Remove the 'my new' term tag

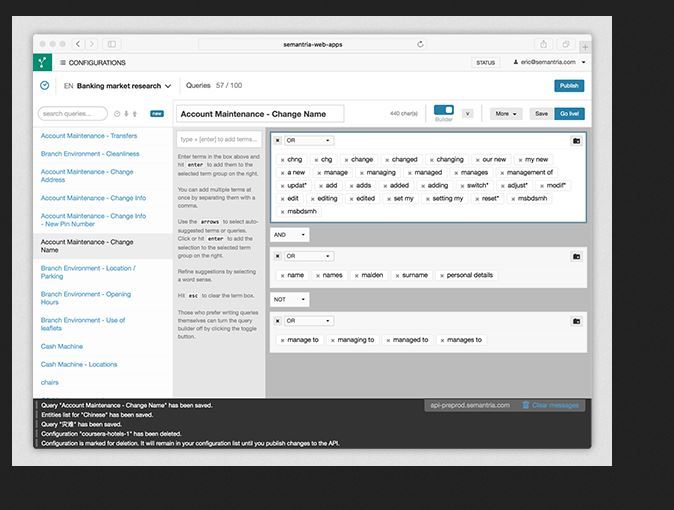point(520,160)
